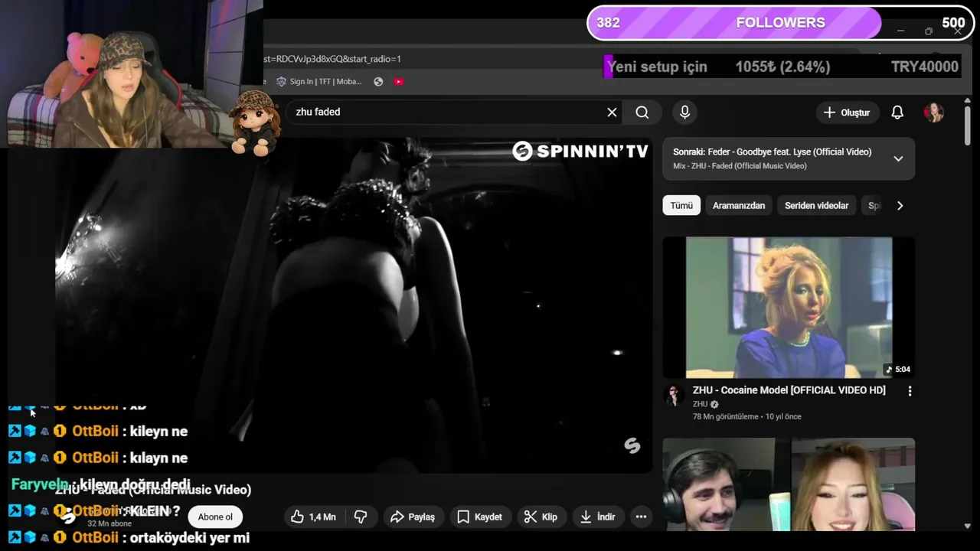Clear the YouTube search box text
Image resolution: width=980 pixels, height=551 pixels.
coord(612,112)
